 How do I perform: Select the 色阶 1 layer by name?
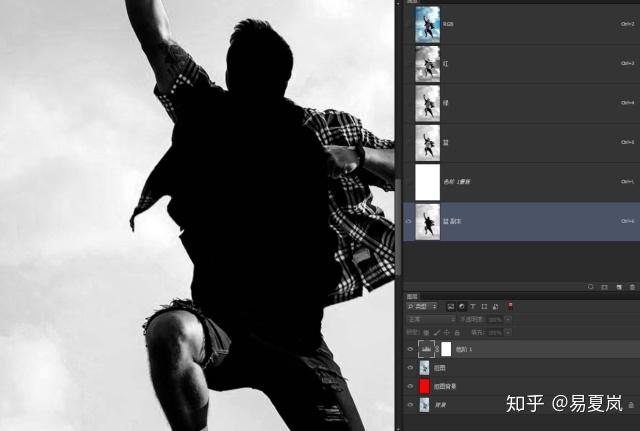tap(464, 349)
